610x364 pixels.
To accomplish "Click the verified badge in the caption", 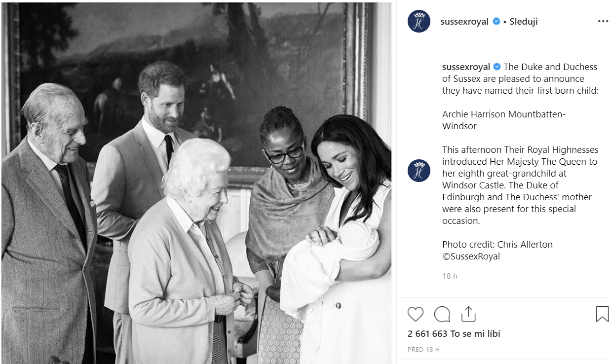I will pos(497,67).
